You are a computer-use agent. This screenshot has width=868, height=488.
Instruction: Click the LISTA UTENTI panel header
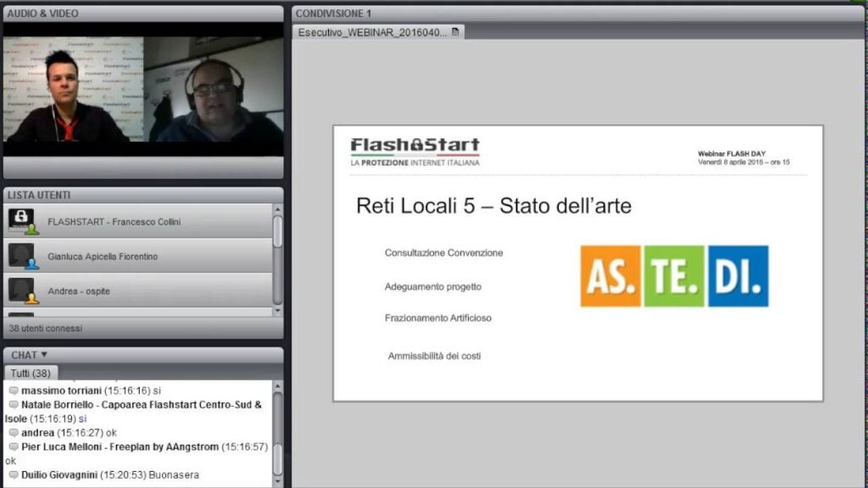coord(143,195)
